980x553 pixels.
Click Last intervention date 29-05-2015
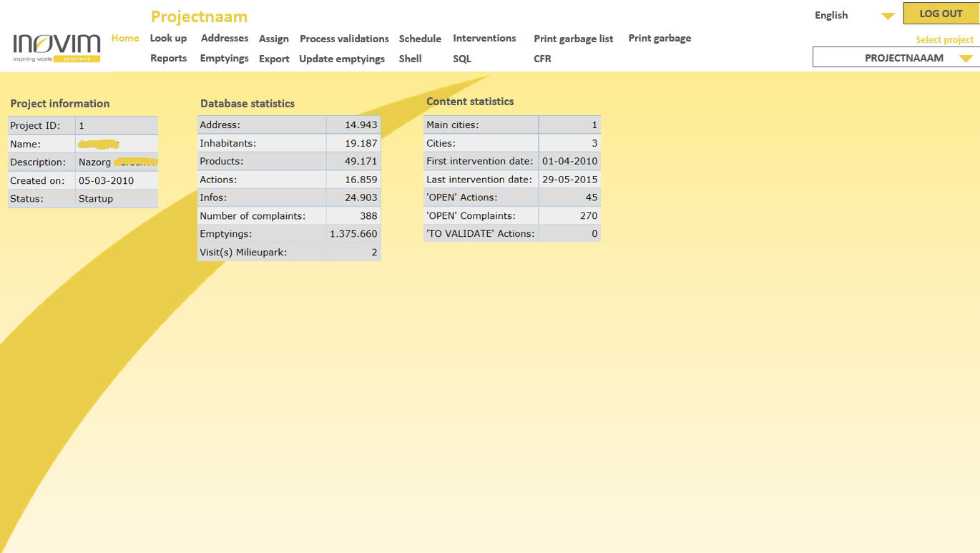coord(570,180)
